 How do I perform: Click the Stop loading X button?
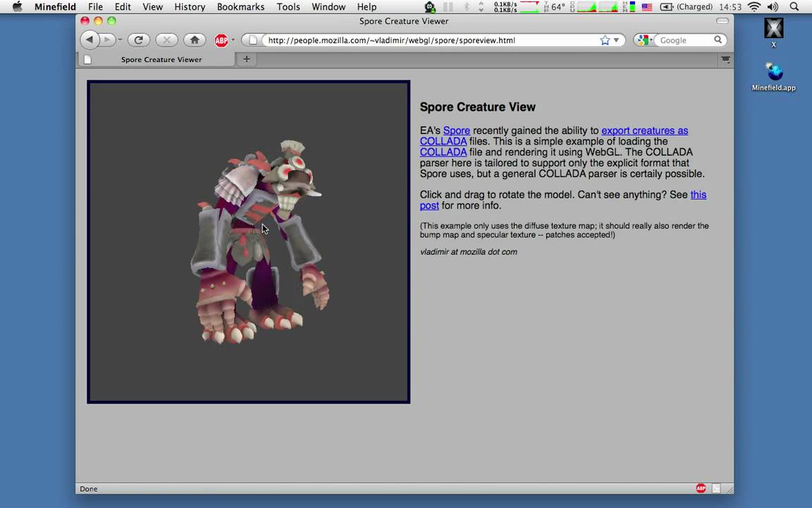pyautogui.click(x=166, y=40)
